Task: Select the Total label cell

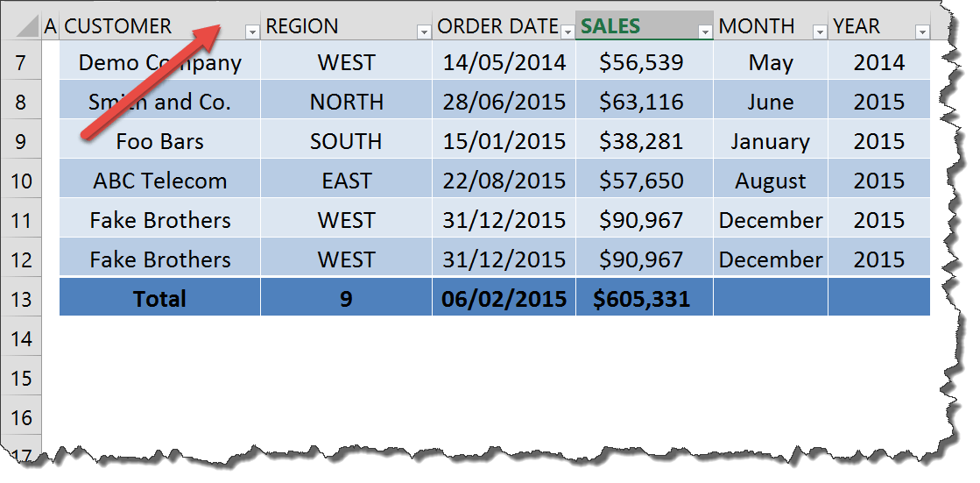Action: point(160,298)
